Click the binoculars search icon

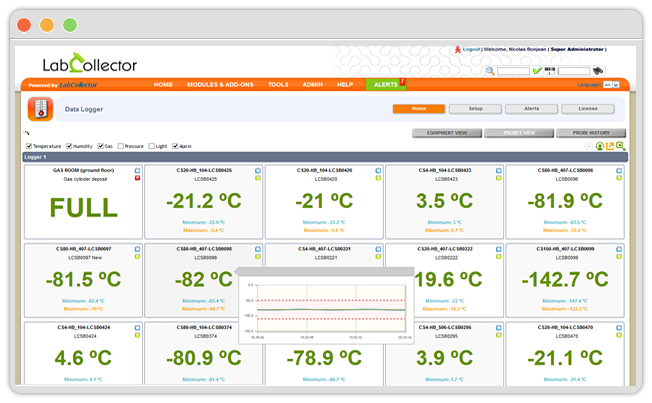598,71
